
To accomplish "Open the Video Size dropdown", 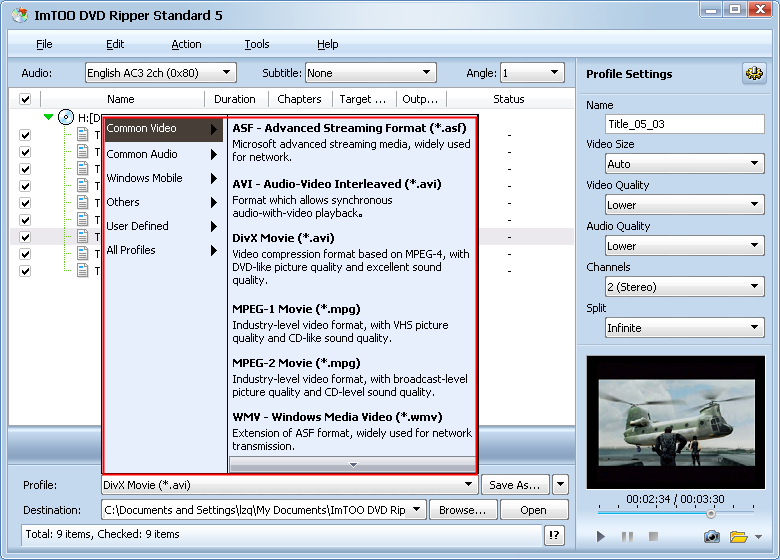I will pyautogui.click(x=684, y=164).
